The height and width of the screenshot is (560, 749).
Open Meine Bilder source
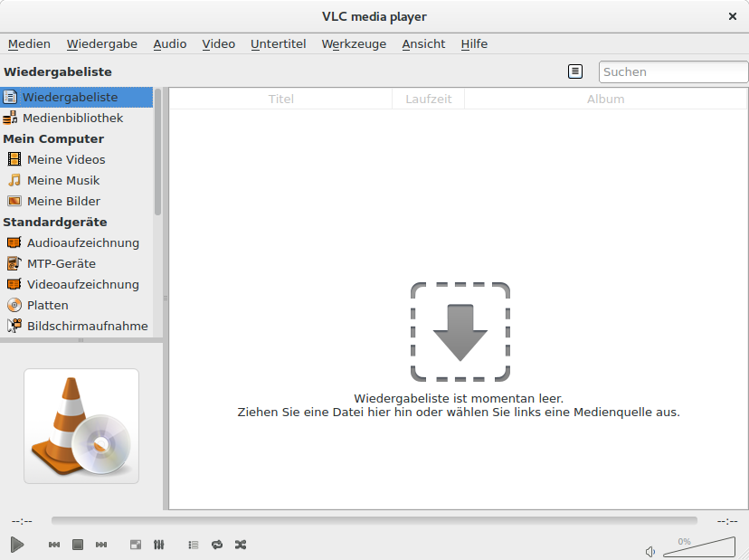click(76, 201)
